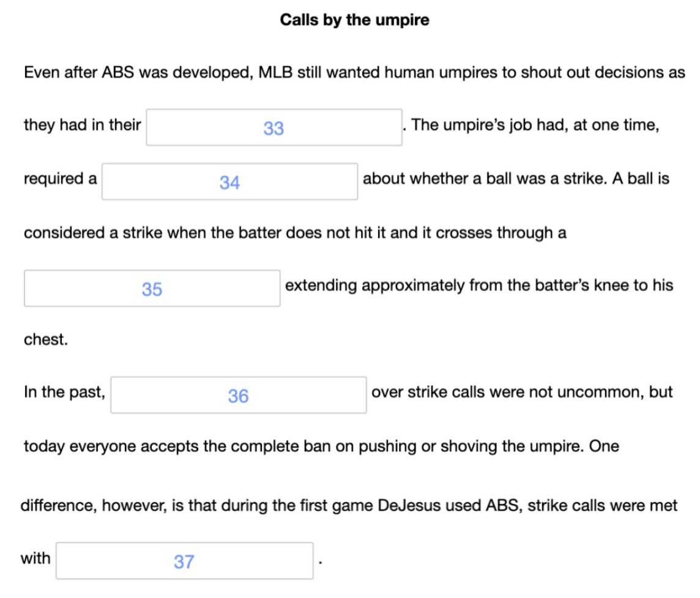The height and width of the screenshot is (598, 700).
Task: Select the answer box labeled 34
Action: point(230,182)
